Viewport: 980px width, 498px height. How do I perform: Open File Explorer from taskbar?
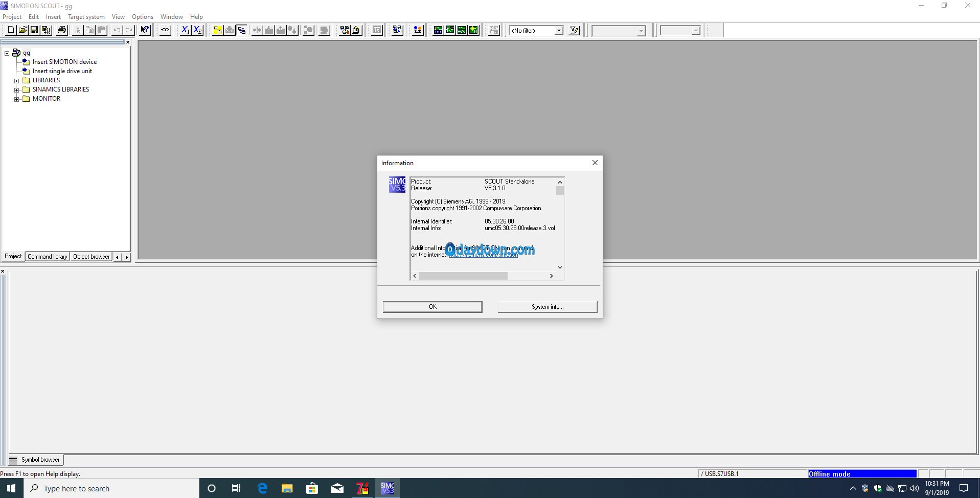[x=287, y=488]
